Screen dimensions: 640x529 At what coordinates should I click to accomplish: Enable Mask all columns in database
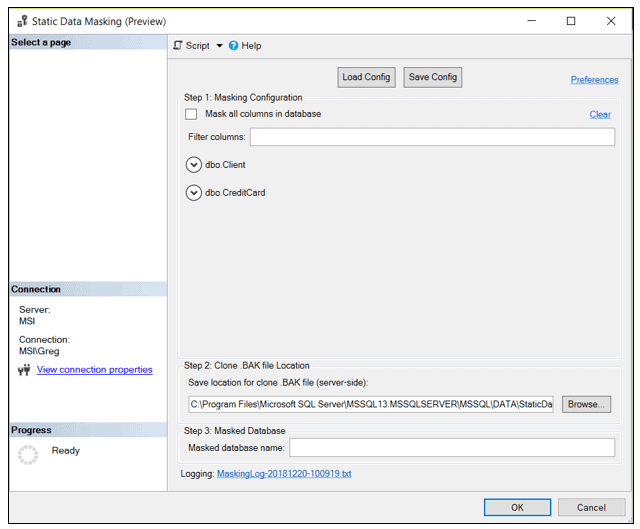(x=191, y=115)
